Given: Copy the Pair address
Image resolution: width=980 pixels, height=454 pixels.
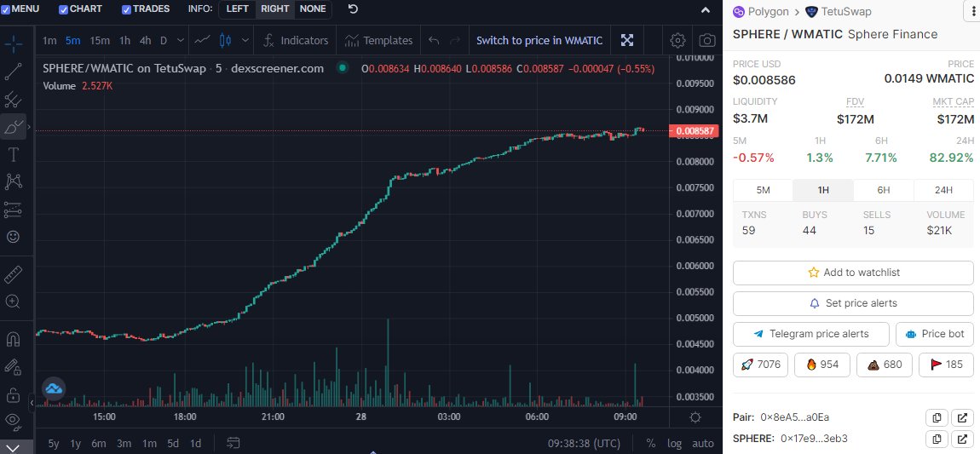Looking at the screenshot, I should pos(937,417).
